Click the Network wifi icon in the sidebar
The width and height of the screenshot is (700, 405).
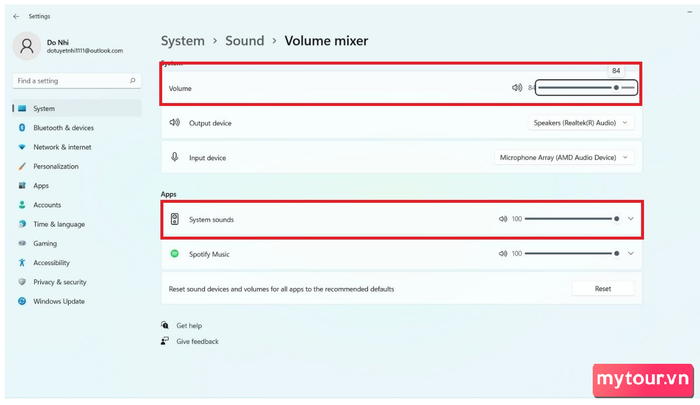pos(22,147)
